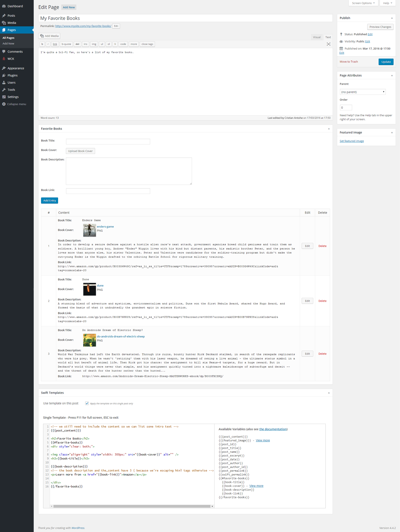This screenshot has height=532, width=400.
Task: Click the italic 'i' quicktag button
Action: click(48, 44)
